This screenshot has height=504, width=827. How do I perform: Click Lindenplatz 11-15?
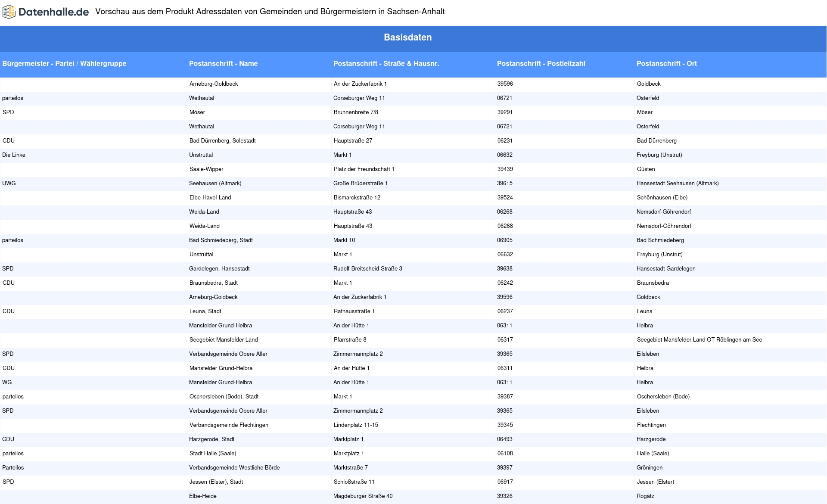point(356,425)
